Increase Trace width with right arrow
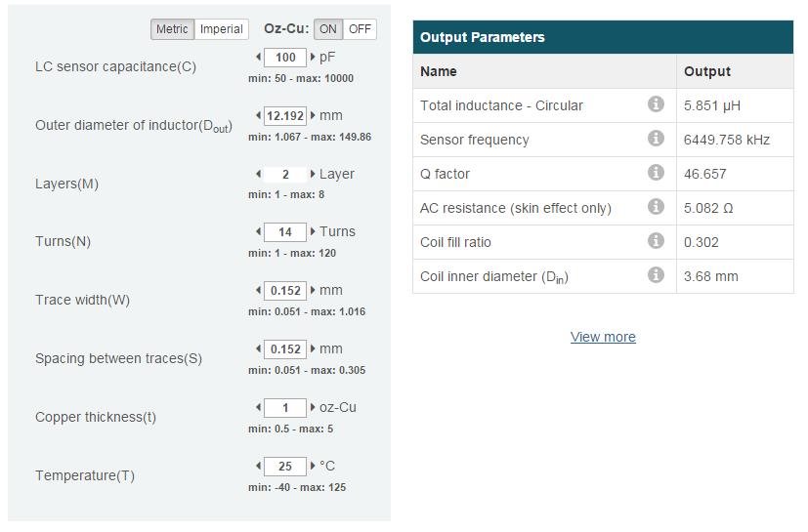This screenshot has width=808, height=532. point(313,290)
